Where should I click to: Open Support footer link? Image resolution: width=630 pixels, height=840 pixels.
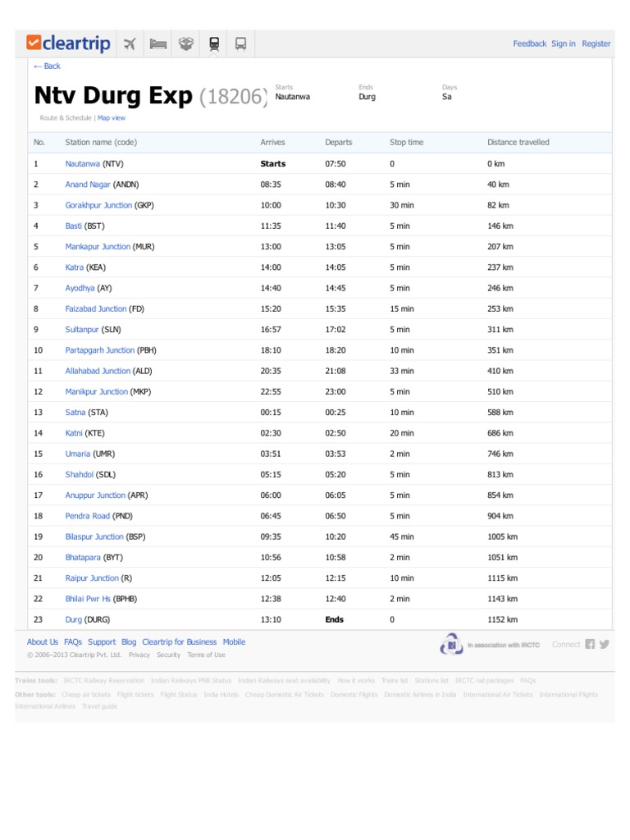click(102, 641)
